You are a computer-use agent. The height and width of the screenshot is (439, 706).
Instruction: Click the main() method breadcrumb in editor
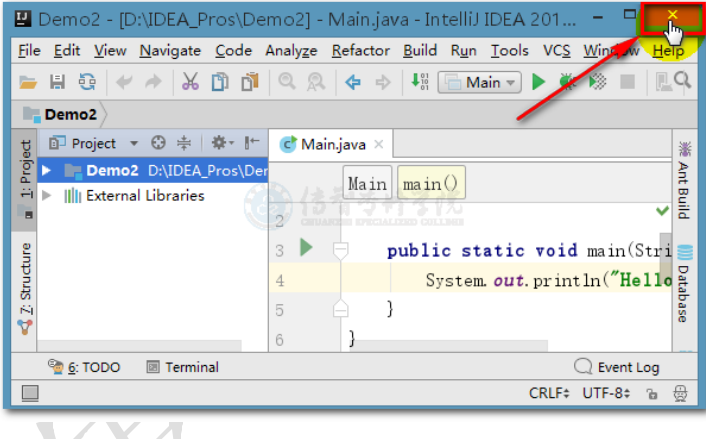(430, 184)
